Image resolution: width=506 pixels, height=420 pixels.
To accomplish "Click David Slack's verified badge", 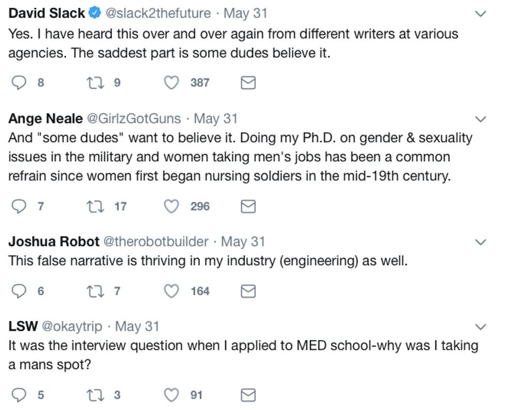I will pos(94,14).
